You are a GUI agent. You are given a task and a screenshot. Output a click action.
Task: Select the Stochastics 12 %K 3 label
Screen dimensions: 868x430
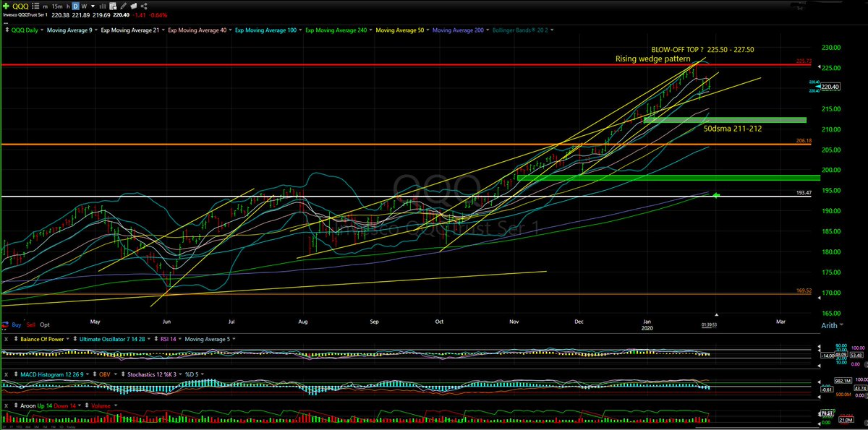click(x=152, y=374)
